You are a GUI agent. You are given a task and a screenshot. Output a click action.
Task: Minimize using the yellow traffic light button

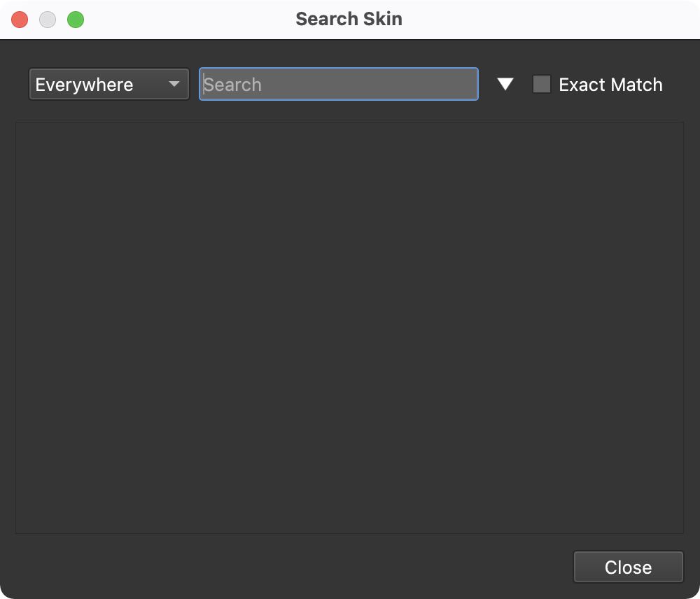point(48,19)
